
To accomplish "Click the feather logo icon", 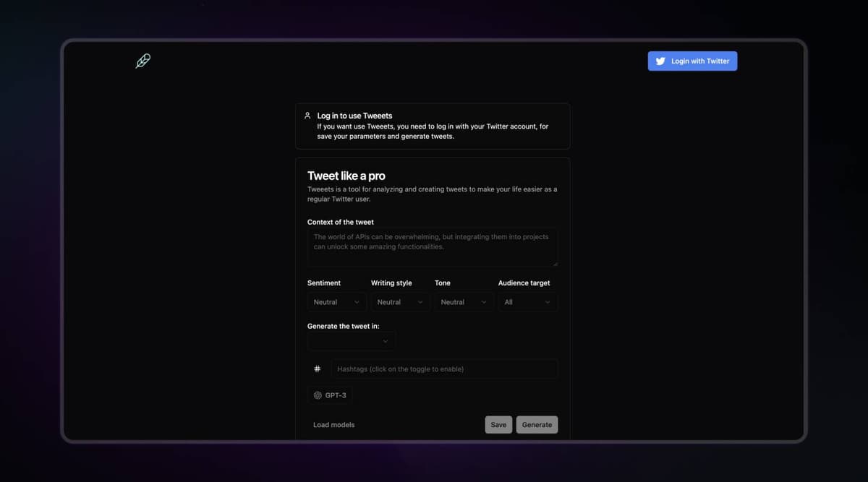I will 142,61.
